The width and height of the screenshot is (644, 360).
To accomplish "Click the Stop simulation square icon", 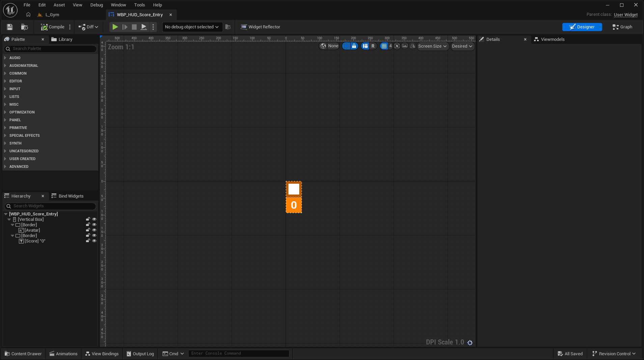I will coord(134,27).
